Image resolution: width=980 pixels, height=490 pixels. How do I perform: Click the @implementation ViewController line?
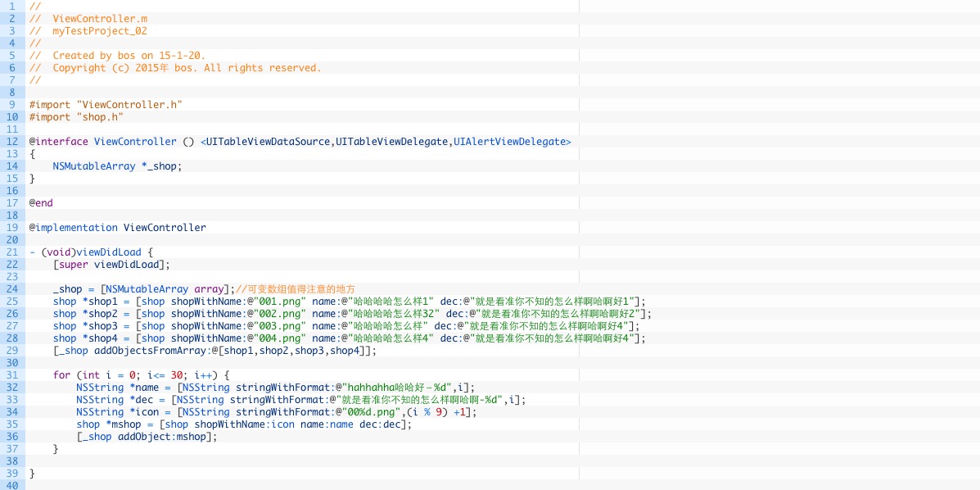[118, 227]
